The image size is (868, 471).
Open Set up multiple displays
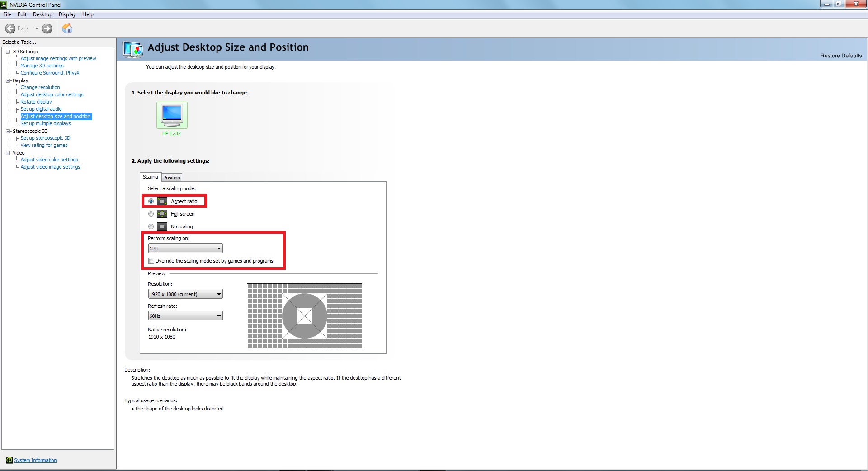(46, 123)
